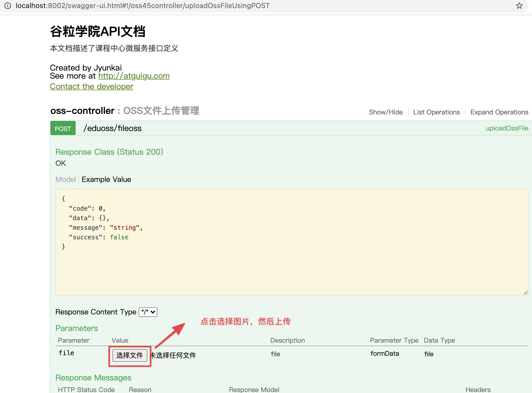Click Expand Operations link
Image resolution: width=532 pixels, height=393 pixels.
[499, 112]
